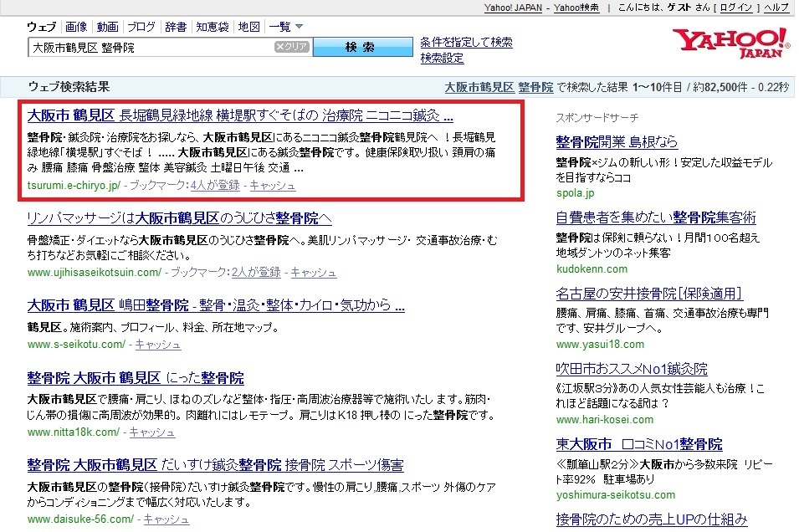Click the www.ujihisaseikotsuin.com URL text
799x532 pixels.
[x=95, y=272]
